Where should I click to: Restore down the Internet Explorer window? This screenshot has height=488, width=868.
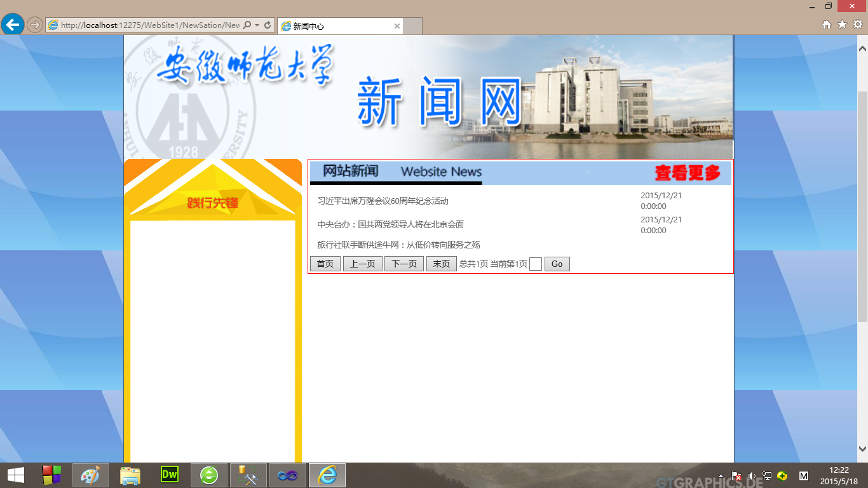[829, 6]
